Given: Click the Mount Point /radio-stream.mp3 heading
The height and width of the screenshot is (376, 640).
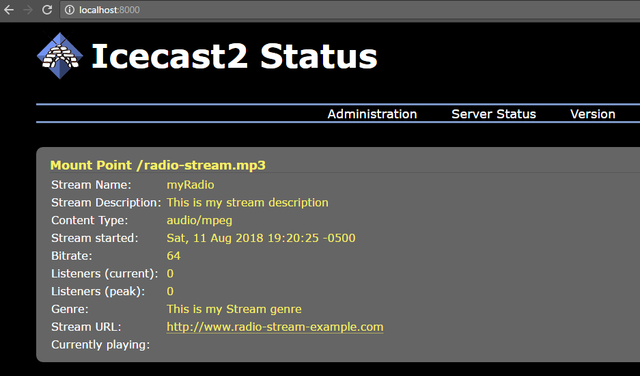Looking at the screenshot, I should 158,165.
